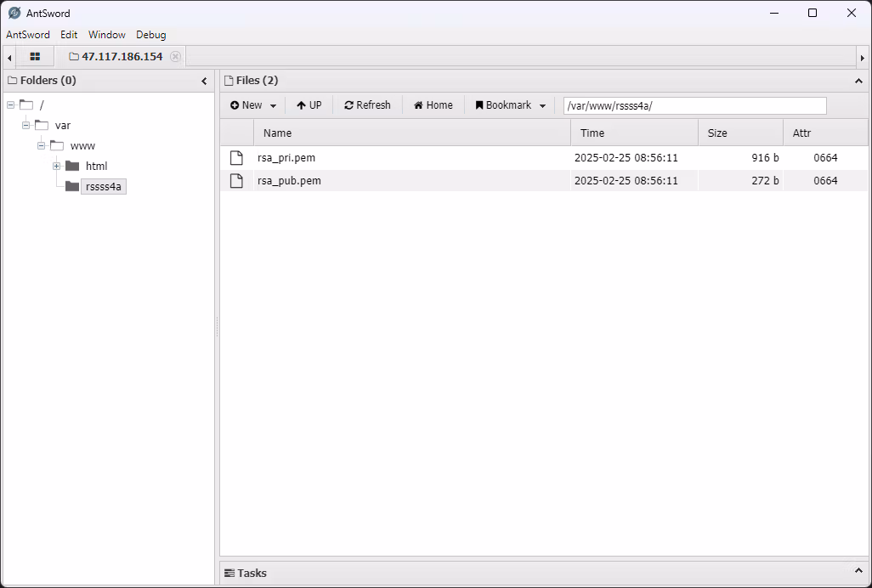The image size is (872, 588).
Task: Open the Edit menu
Action: point(69,35)
